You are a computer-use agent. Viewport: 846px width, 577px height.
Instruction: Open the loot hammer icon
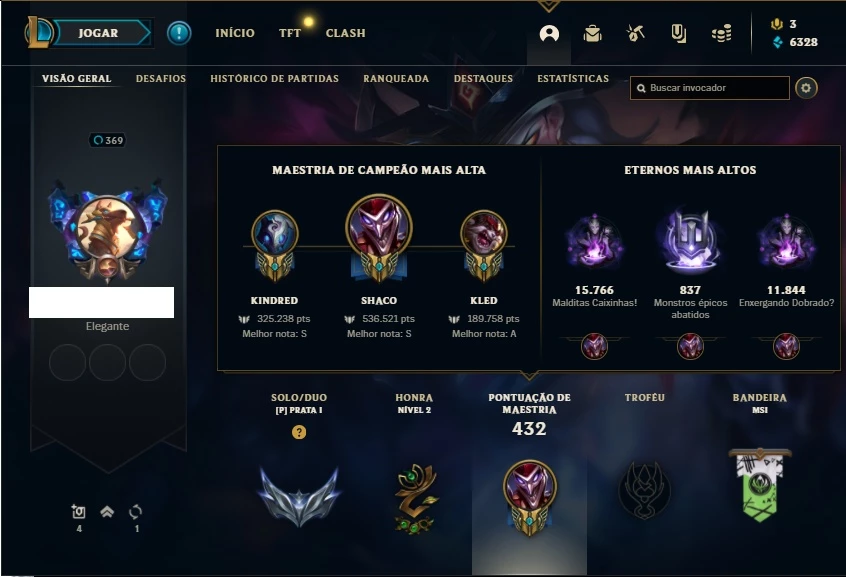[x=636, y=33]
